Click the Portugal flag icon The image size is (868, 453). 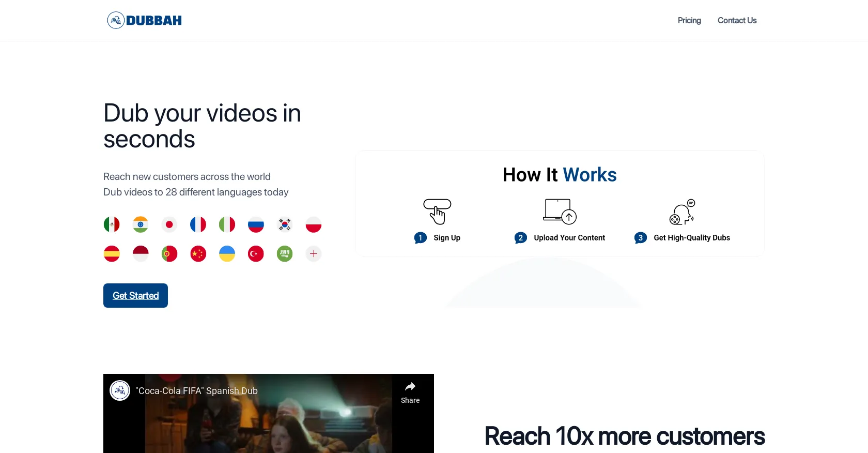(169, 253)
